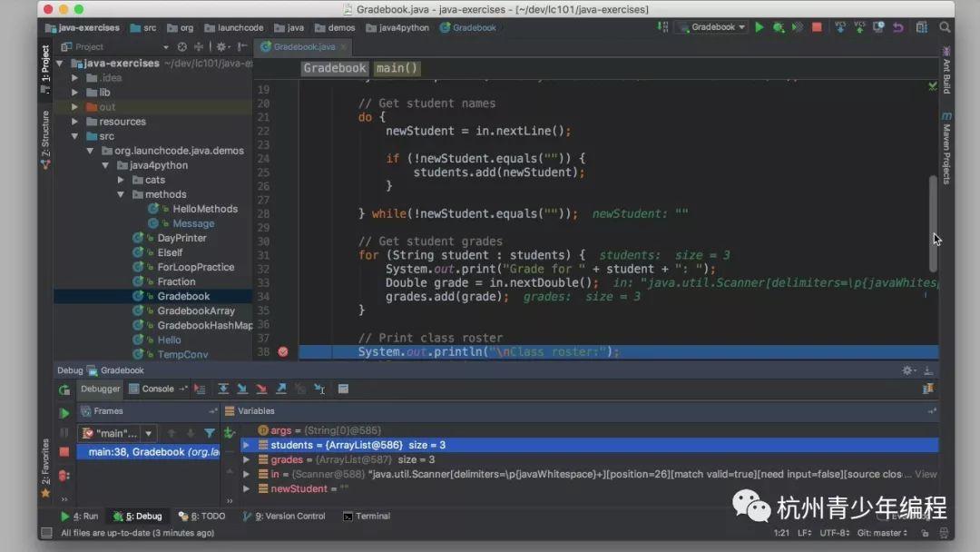This screenshot has width=980, height=552.
Task: Open the 9: Version Control tab
Action: (284, 517)
